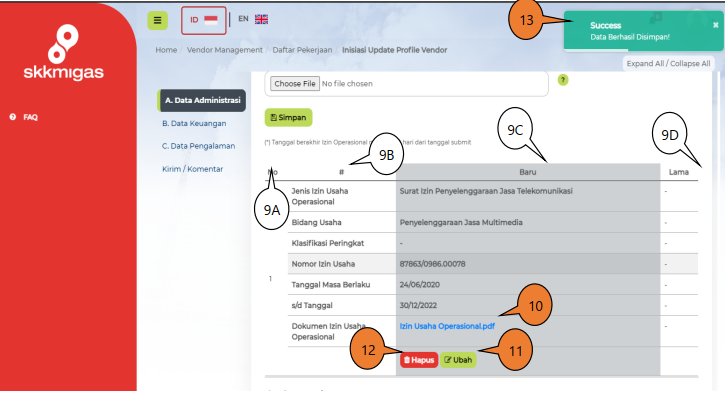This screenshot has width=728, height=403.
Task: Open the hamburger menu icon
Action: [x=157, y=20]
